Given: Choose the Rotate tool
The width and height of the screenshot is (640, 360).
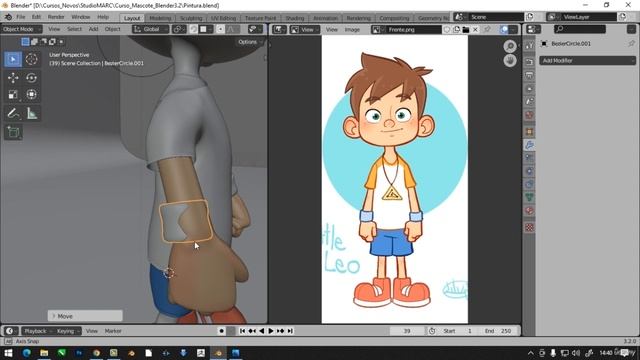Looking at the screenshot, I should [31, 78].
